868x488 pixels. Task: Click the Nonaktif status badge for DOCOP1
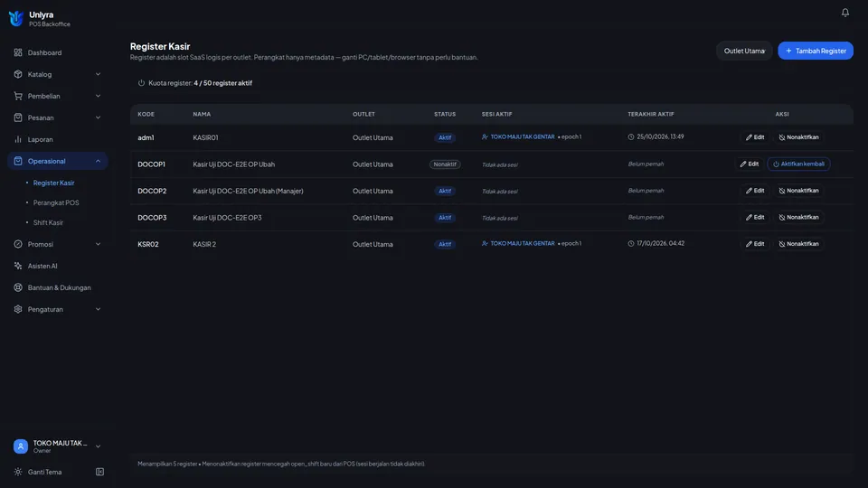click(x=445, y=164)
